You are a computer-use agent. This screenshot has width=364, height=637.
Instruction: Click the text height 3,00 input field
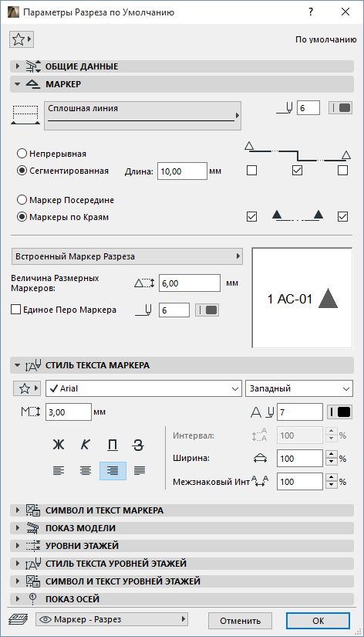(69, 412)
